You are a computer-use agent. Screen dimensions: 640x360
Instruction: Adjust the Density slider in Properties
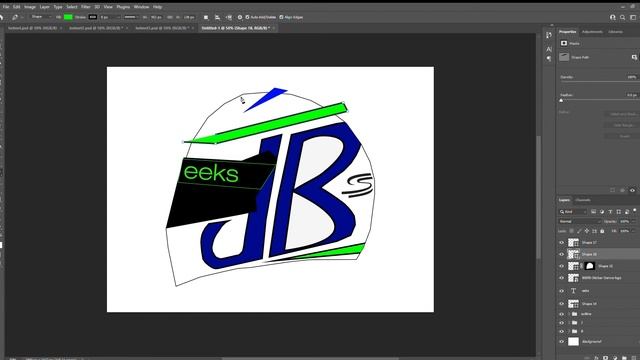click(x=599, y=82)
